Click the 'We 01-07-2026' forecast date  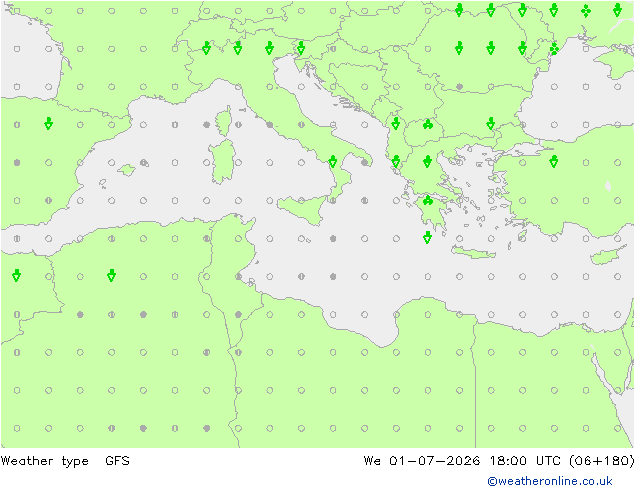click(x=422, y=461)
